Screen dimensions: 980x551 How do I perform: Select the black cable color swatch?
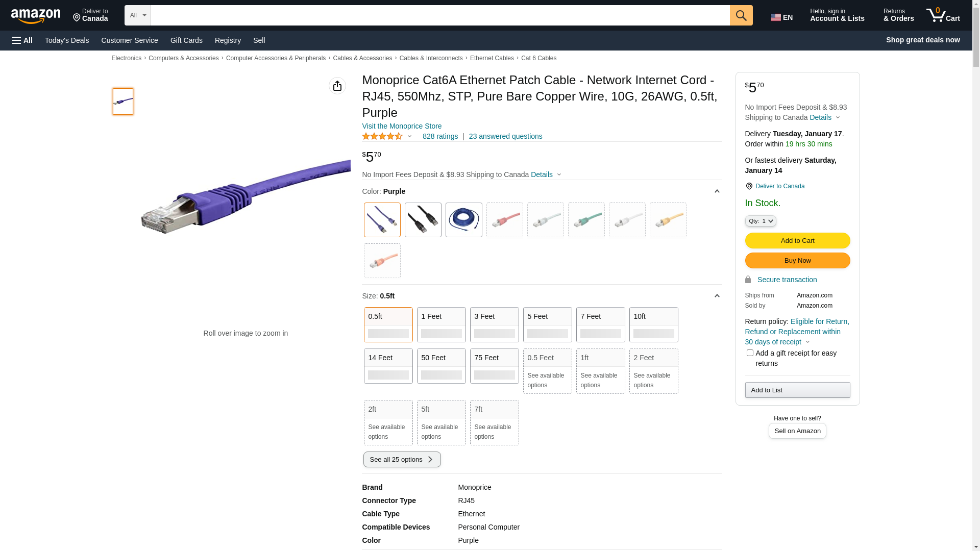(423, 220)
